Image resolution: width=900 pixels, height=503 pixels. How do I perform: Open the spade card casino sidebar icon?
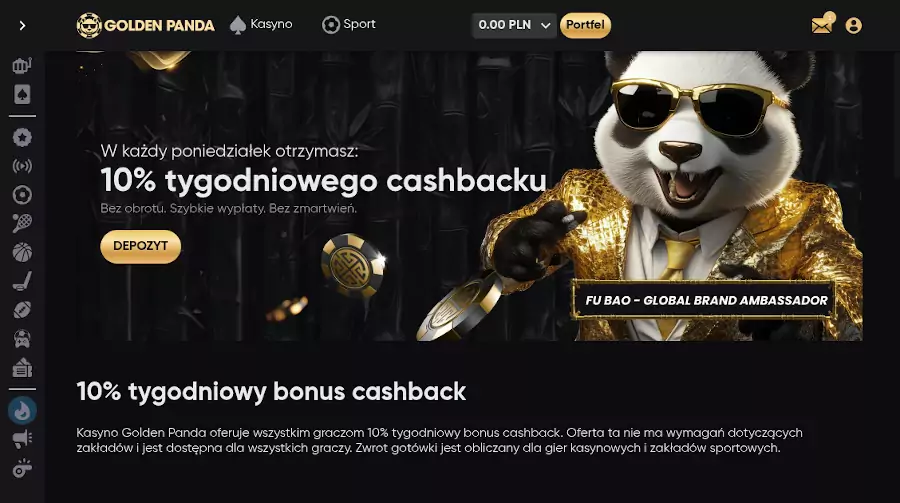[22, 94]
